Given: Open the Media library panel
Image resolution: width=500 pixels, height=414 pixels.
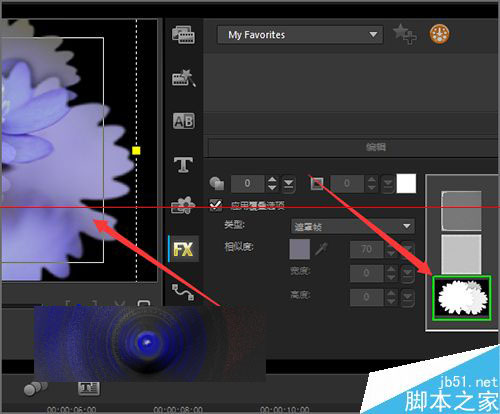Looking at the screenshot, I should click(x=183, y=35).
